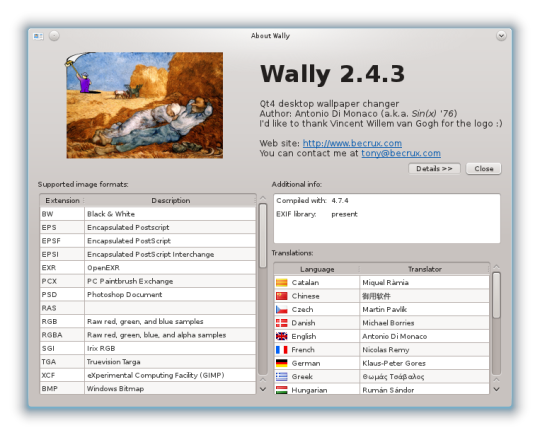Click the Translator column header
This screenshot has height=435, width=540.
click(424, 269)
